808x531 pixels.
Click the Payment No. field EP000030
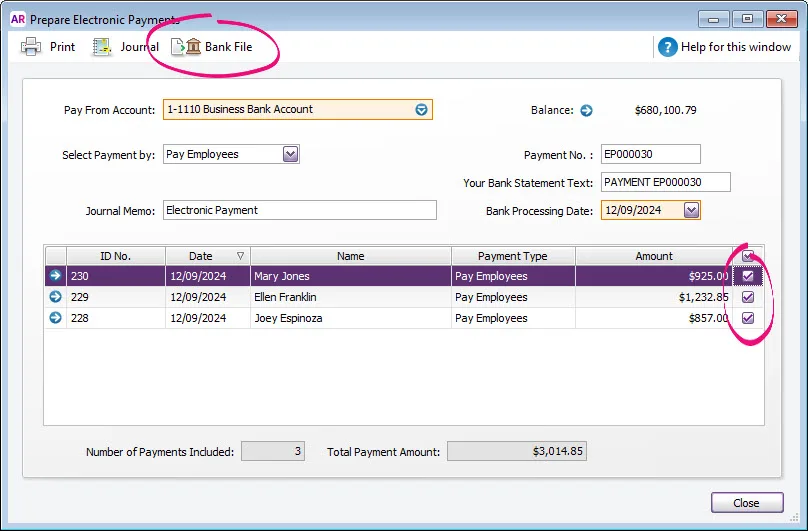650,154
